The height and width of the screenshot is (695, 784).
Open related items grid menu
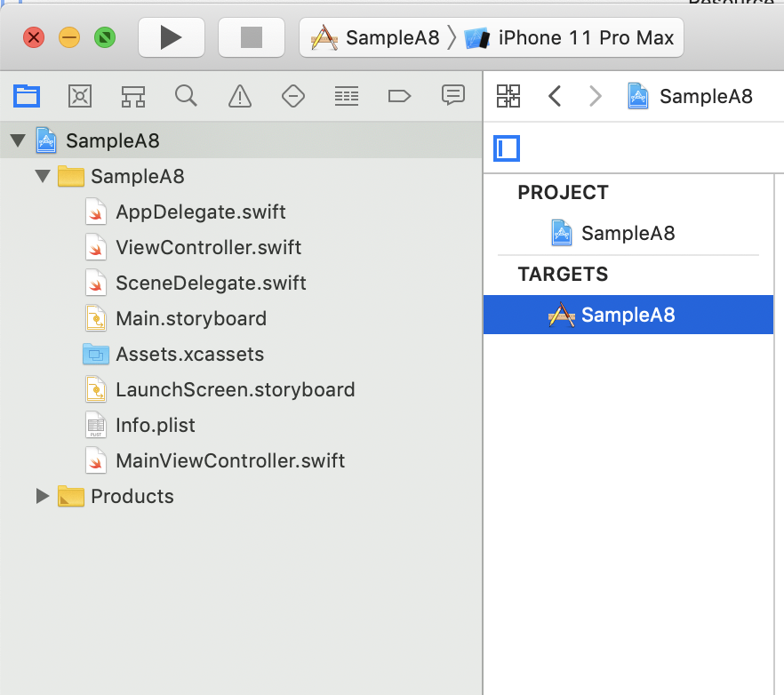508,96
